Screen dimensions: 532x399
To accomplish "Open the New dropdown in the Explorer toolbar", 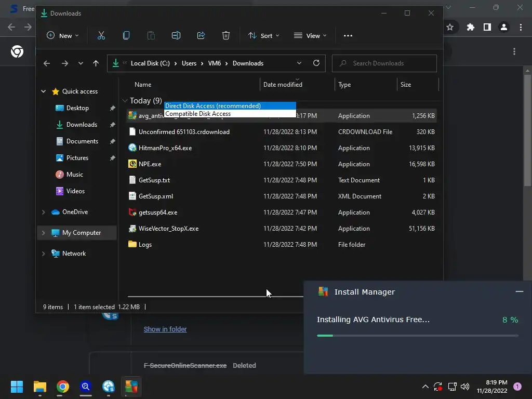I will pyautogui.click(x=63, y=36).
